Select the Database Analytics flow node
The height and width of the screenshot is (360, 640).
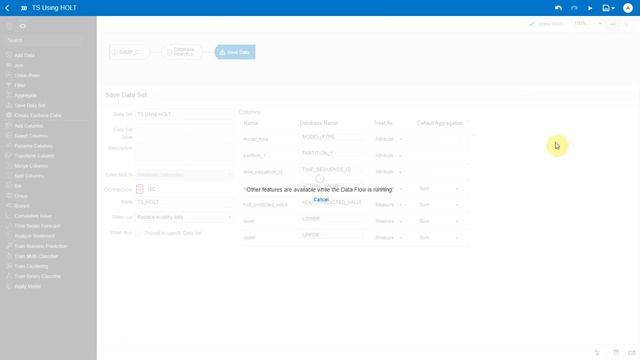point(182,52)
